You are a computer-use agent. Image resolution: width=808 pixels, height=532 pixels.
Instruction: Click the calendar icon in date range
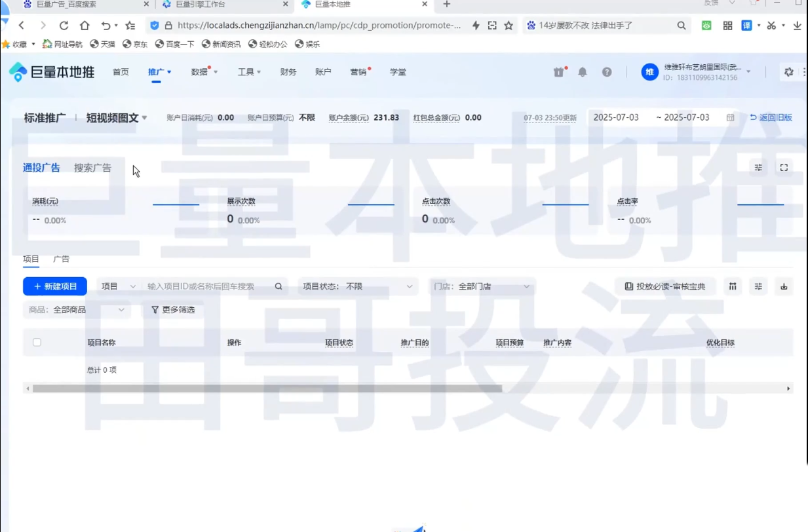[730, 118]
